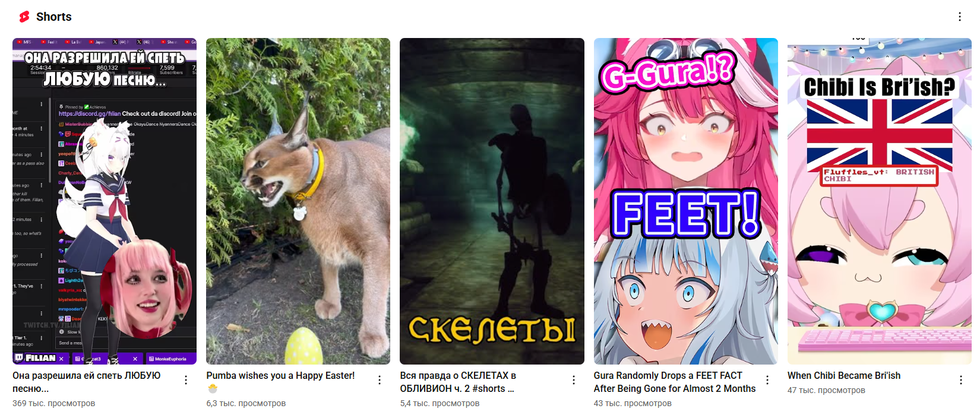Open options menu for the СКЕЛЕТАХ Обливион short

[x=574, y=380]
